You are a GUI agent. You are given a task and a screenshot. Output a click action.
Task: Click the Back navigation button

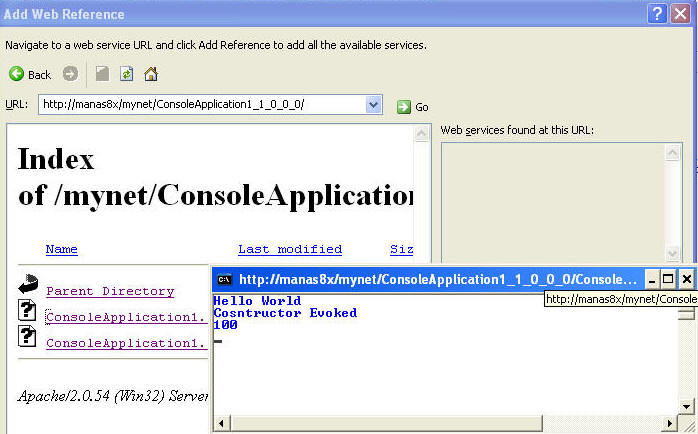point(30,74)
